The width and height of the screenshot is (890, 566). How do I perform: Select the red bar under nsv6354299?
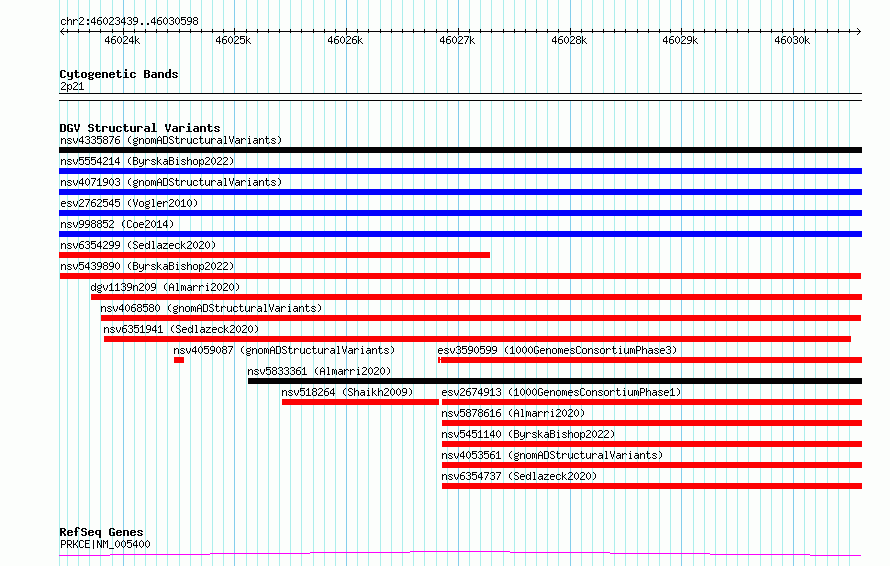pyautogui.click(x=274, y=255)
